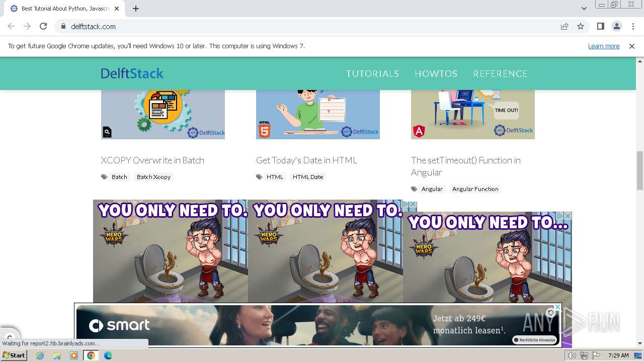Image resolution: width=644 pixels, height=362 pixels.
Task: Open the Chrome three-dot menu
Action: [x=633, y=26]
